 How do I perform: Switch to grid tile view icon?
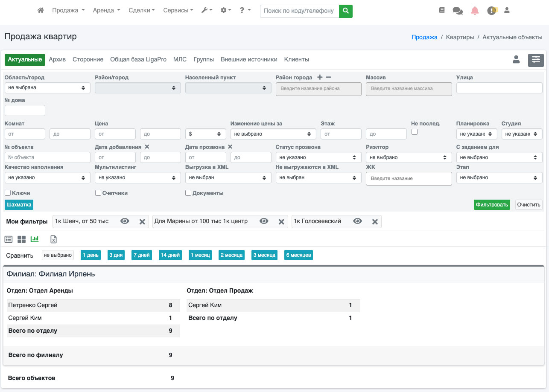[21, 239]
